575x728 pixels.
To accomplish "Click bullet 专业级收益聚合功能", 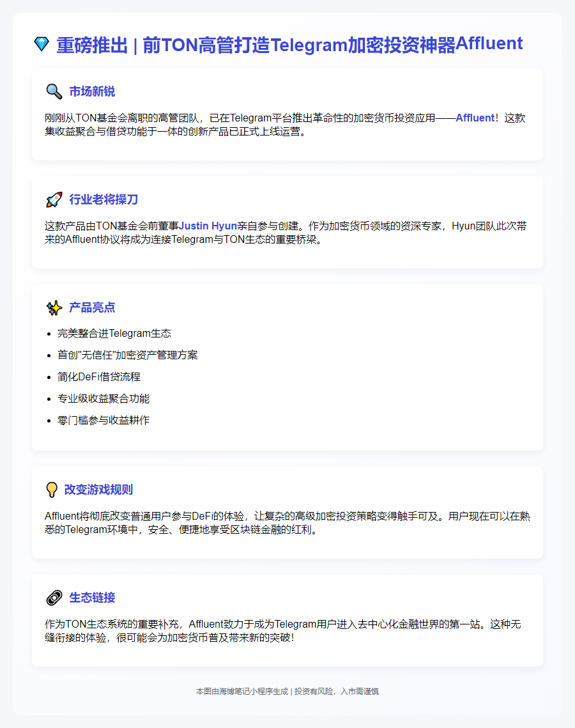I will pyautogui.click(x=103, y=399).
